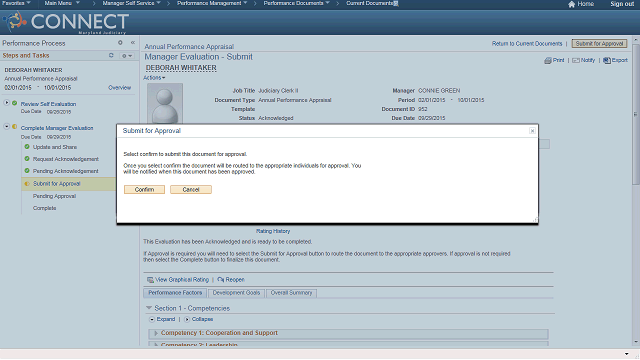This screenshot has width=640, height=360.
Task: Click the CONNECT logo
Action: pyautogui.click(x=66, y=22)
